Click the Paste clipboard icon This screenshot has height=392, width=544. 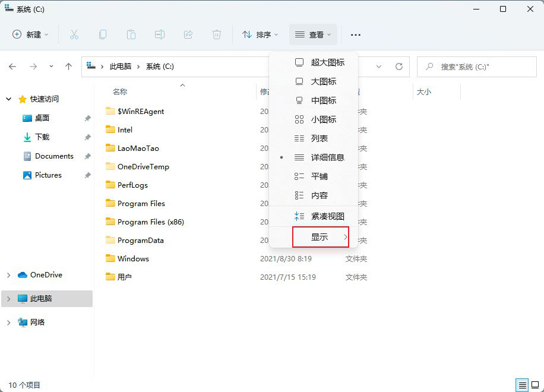pos(131,34)
